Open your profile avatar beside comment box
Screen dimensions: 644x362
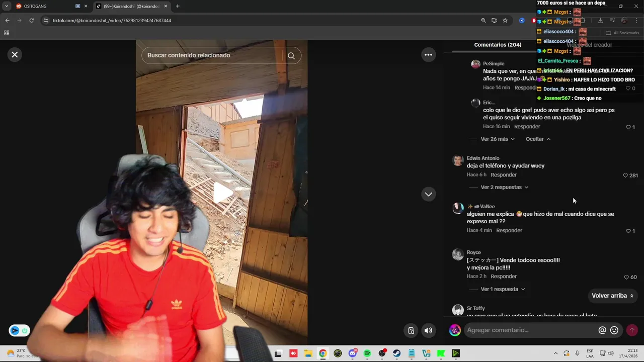point(455,330)
